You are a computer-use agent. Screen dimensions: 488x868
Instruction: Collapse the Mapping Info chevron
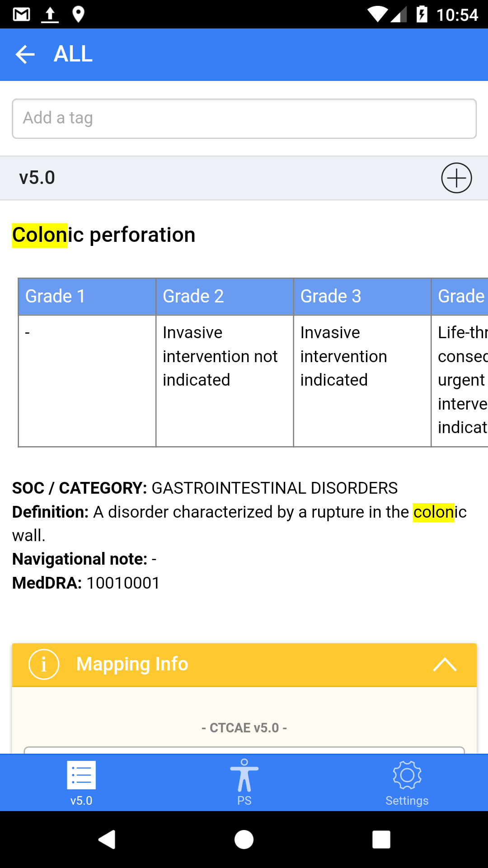click(445, 665)
